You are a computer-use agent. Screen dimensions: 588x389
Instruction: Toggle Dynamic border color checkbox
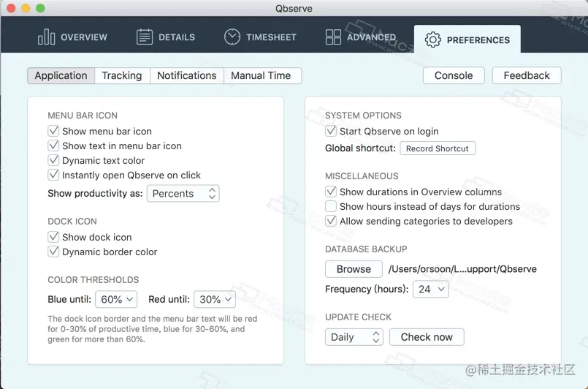pyautogui.click(x=53, y=252)
